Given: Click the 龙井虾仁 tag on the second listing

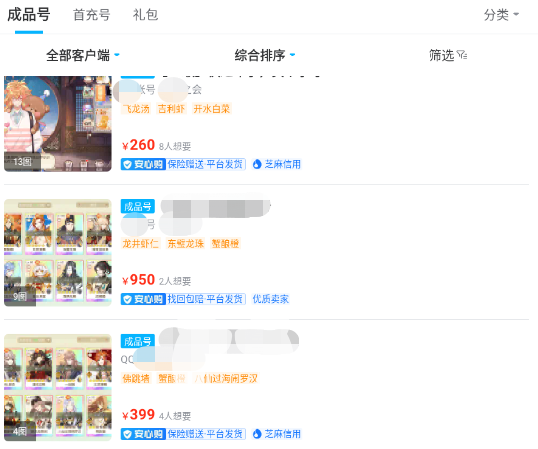Looking at the screenshot, I should [x=140, y=244].
